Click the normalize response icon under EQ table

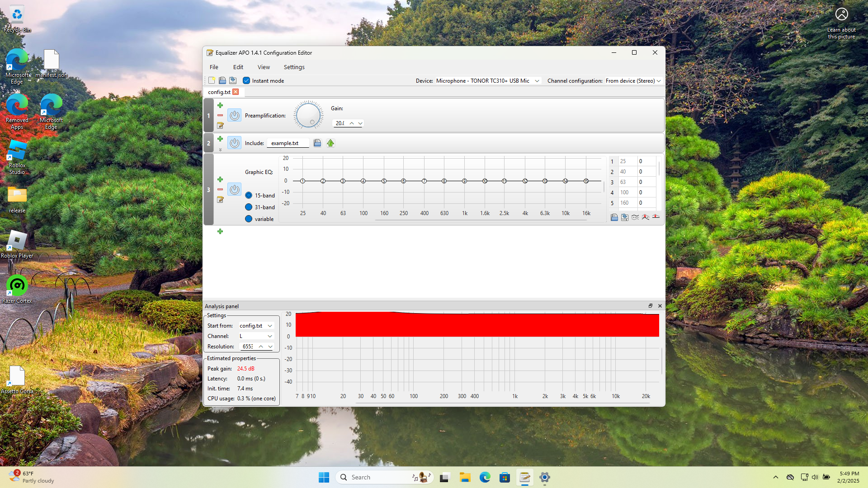[646, 217]
